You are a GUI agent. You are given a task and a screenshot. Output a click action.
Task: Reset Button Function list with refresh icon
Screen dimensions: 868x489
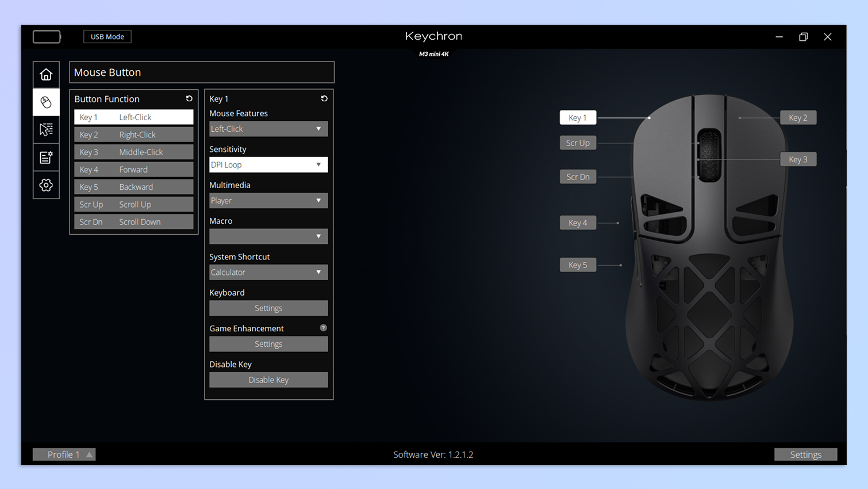point(189,99)
